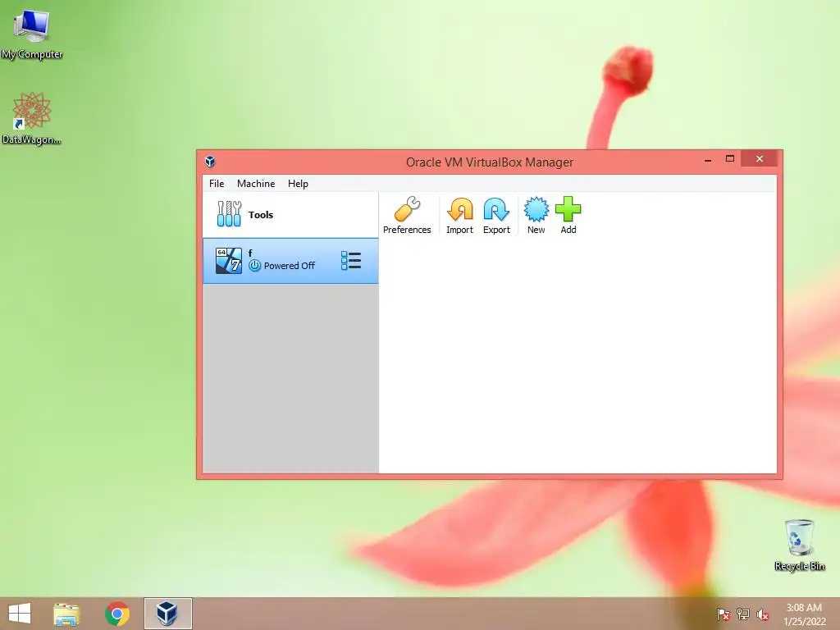Screen dimensions: 840x630
Task: Click the Export appliance icon
Action: tap(496, 216)
